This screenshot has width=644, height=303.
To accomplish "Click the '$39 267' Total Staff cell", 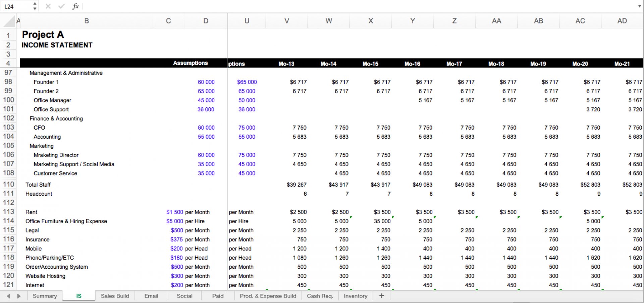I will point(297,185).
